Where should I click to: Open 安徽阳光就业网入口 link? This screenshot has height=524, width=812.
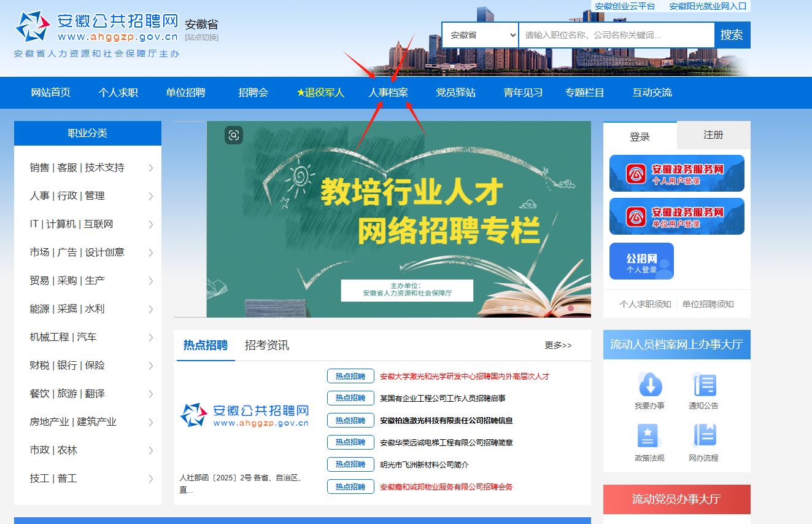[708, 6]
